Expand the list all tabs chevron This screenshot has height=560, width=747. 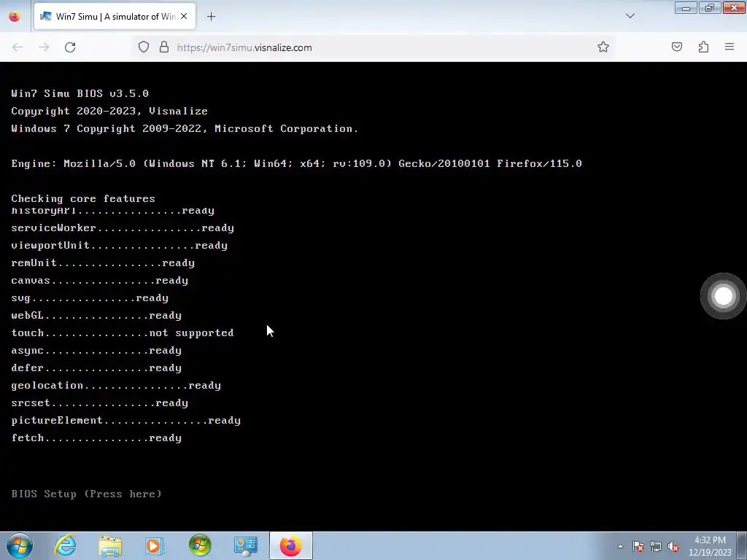[630, 16]
